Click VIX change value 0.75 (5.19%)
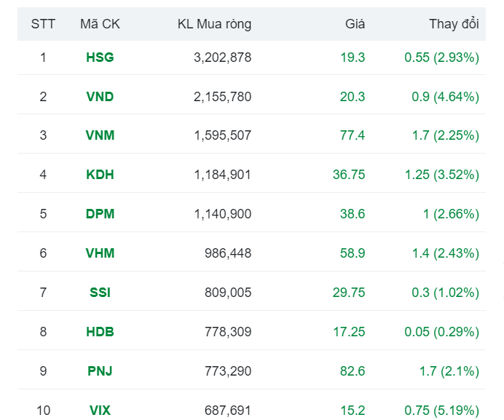504x420 pixels. coord(441,411)
